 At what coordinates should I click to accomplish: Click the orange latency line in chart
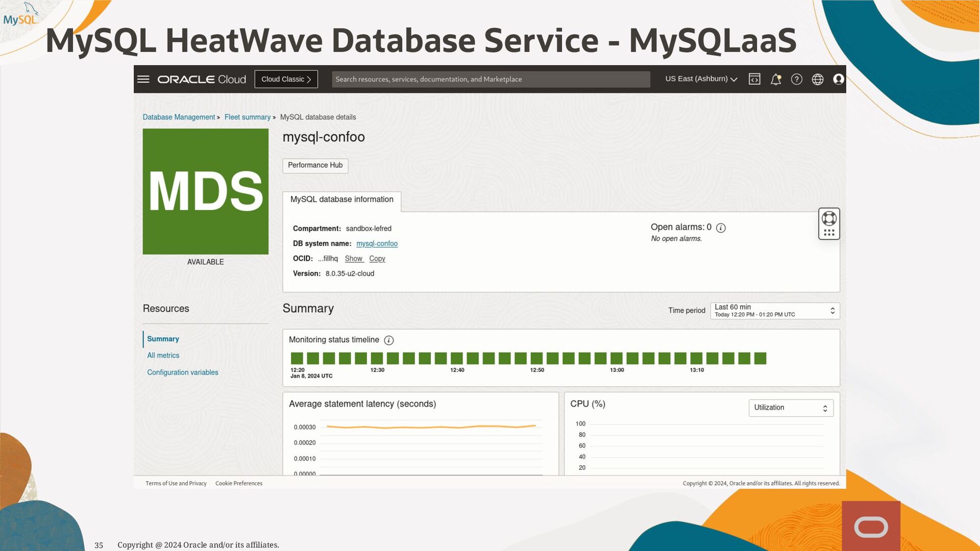(431, 427)
